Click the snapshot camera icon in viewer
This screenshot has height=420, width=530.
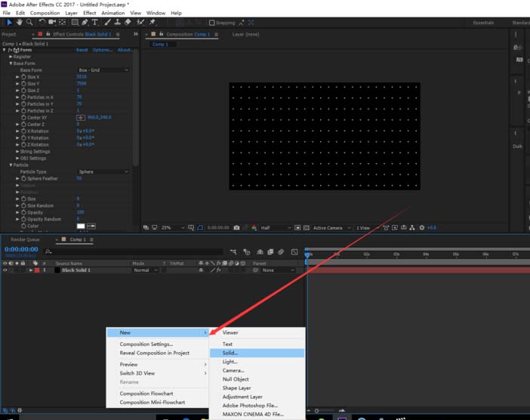coord(237,227)
